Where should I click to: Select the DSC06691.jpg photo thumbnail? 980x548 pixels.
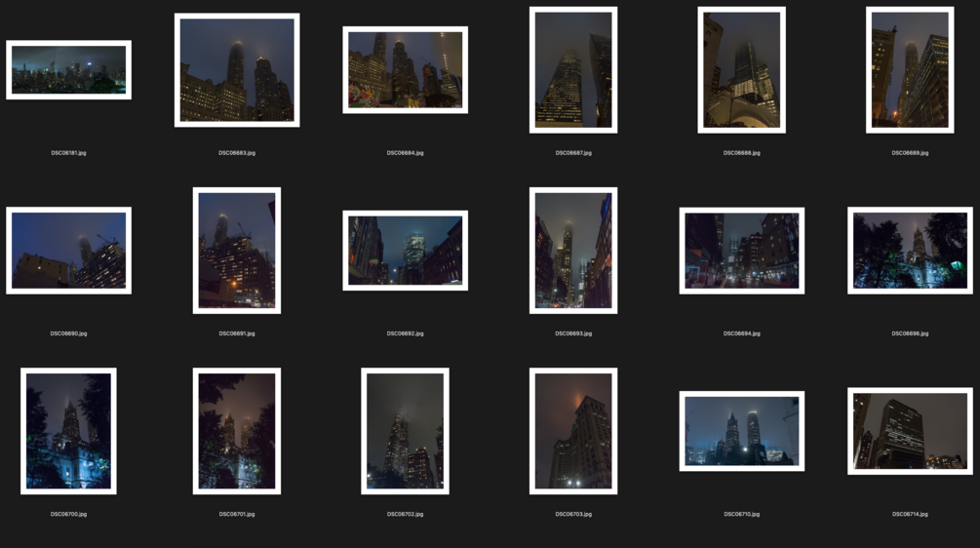(x=237, y=251)
